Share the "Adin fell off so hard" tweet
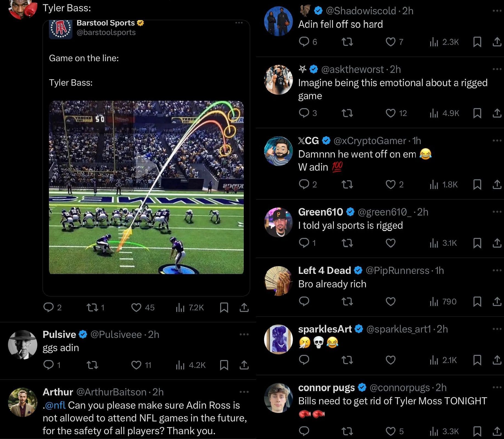This screenshot has height=439, width=504. [497, 42]
